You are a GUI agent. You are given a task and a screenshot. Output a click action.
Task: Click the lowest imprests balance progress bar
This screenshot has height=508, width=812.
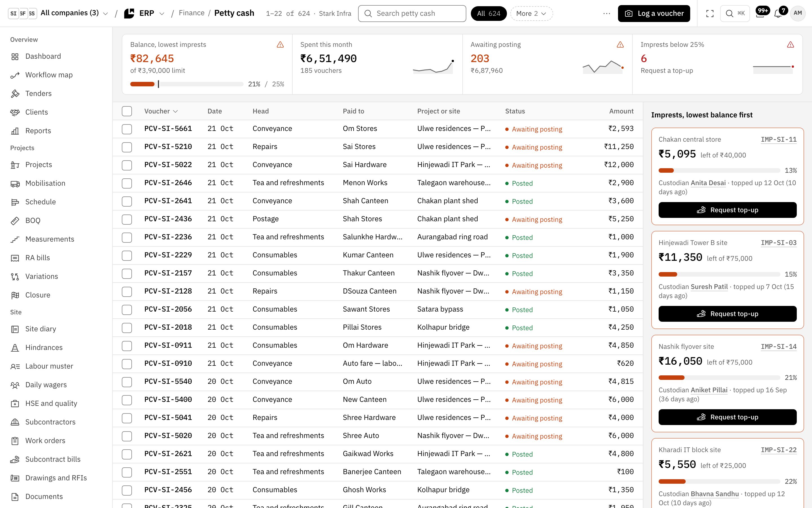pos(187,84)
